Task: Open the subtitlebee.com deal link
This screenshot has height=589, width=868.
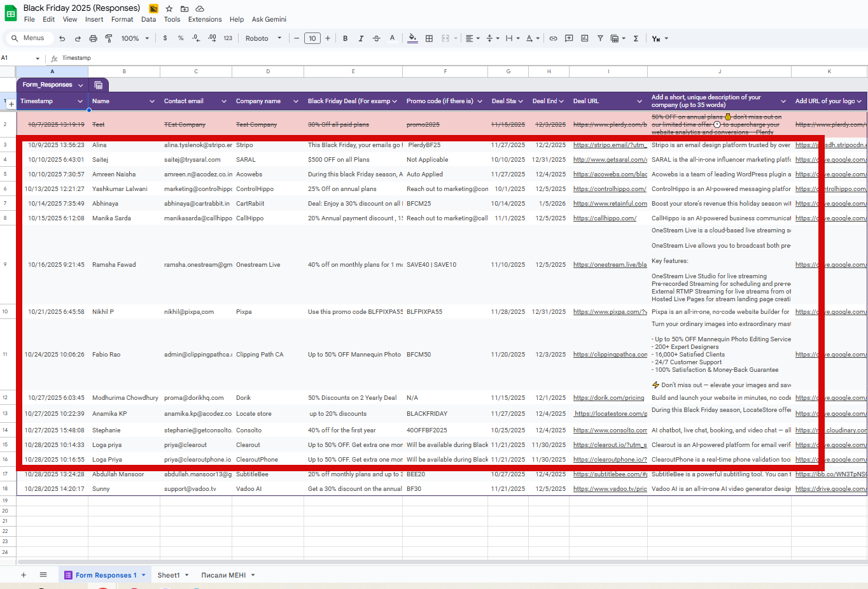Action: click(610, 474)
